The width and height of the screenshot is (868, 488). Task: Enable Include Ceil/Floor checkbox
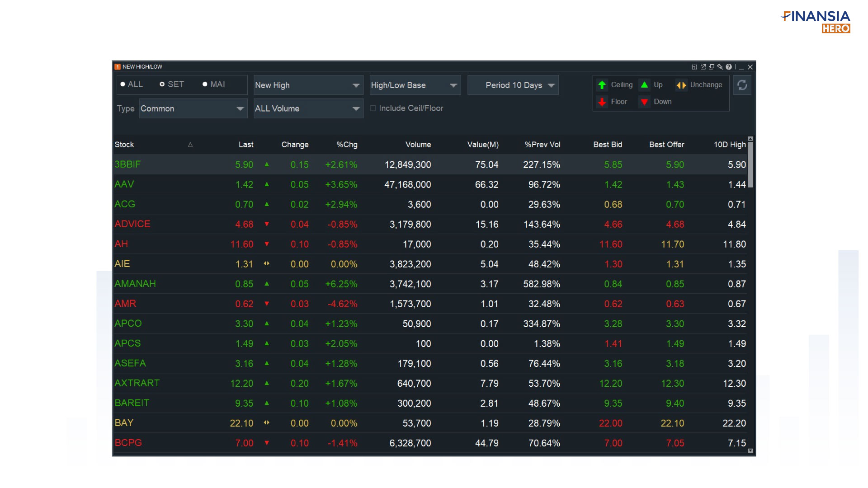click(373, 108)
